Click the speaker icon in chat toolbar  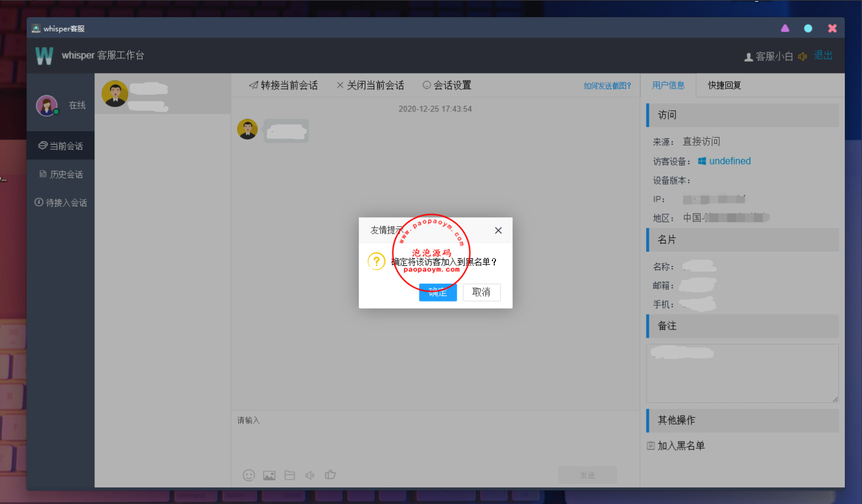point(310,475)
